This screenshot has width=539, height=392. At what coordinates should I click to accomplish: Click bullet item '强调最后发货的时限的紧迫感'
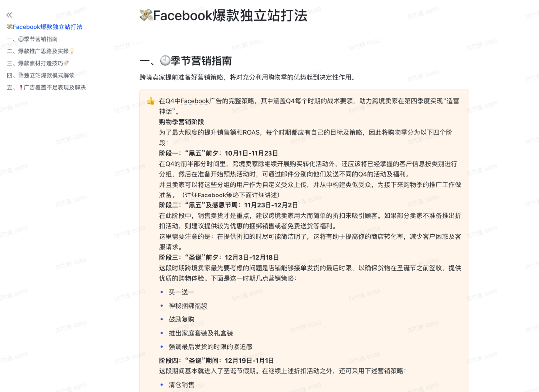pyautogui.click(x=211, y=346)
